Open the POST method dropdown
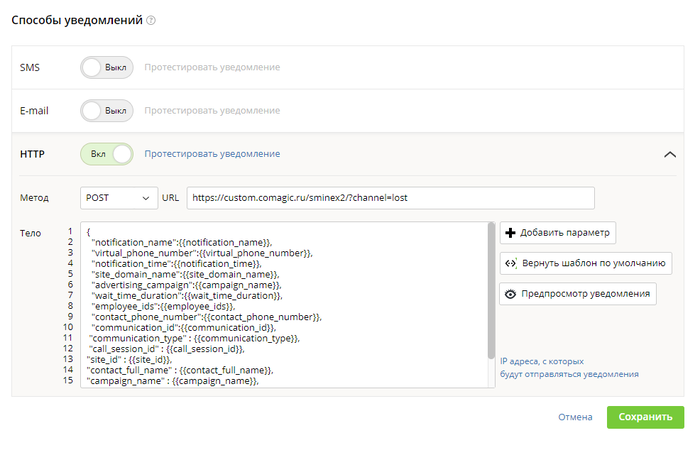Viewport: 700px width, 455px height. pyautogui.click(x=119, y=198)
